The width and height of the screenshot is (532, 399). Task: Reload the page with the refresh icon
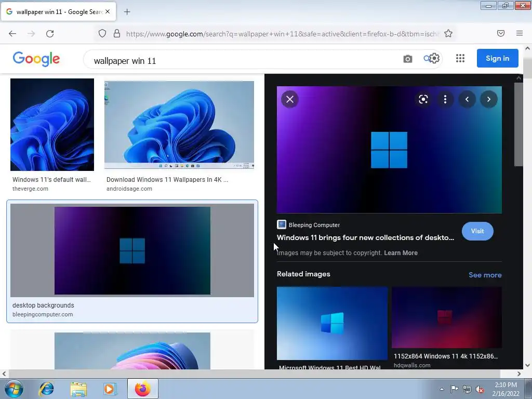[x=50, y=34]
